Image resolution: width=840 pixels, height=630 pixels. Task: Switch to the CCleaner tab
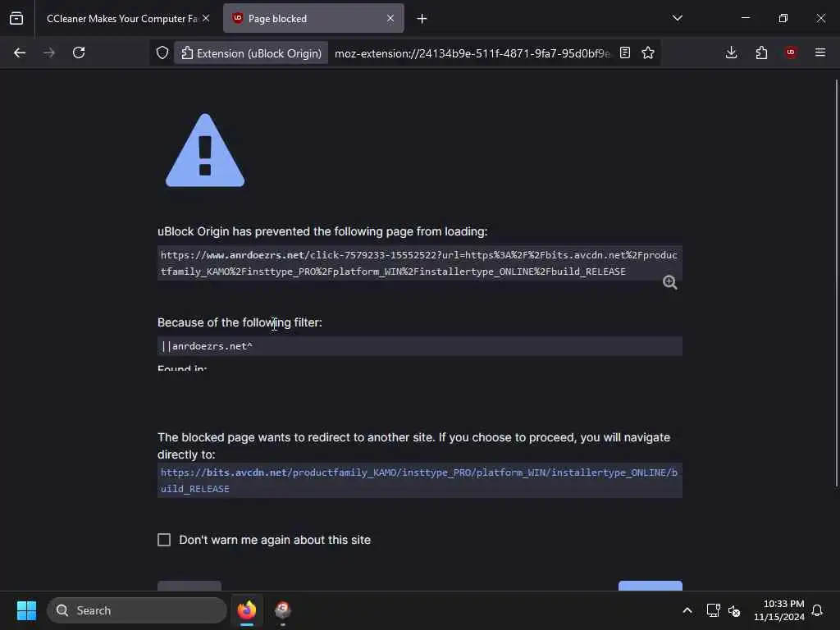coord(122,18)
